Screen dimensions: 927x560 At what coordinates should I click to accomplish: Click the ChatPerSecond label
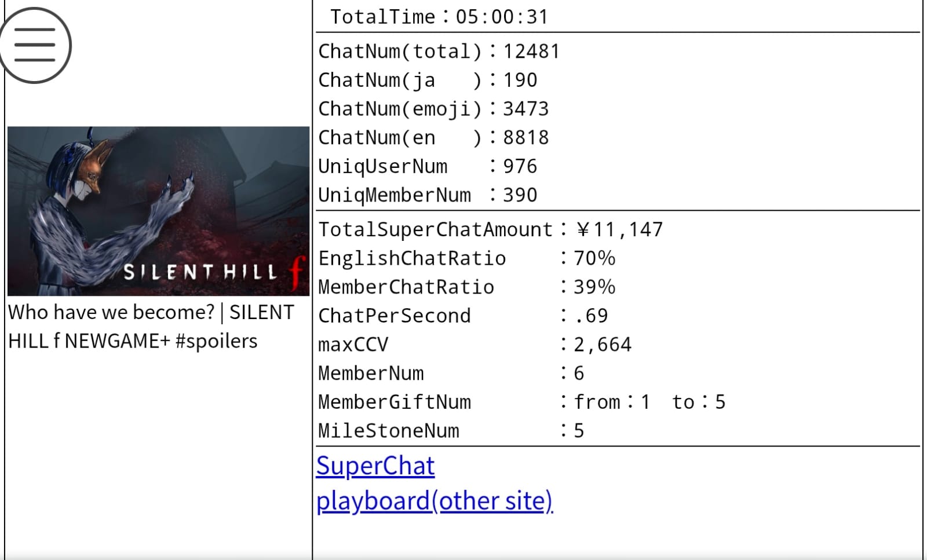(395, 316)
